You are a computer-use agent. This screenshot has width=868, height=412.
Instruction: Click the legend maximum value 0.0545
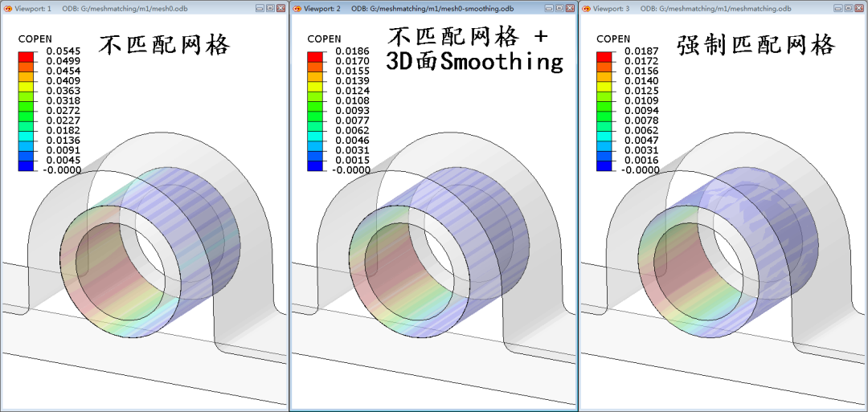tap(63, 51)
